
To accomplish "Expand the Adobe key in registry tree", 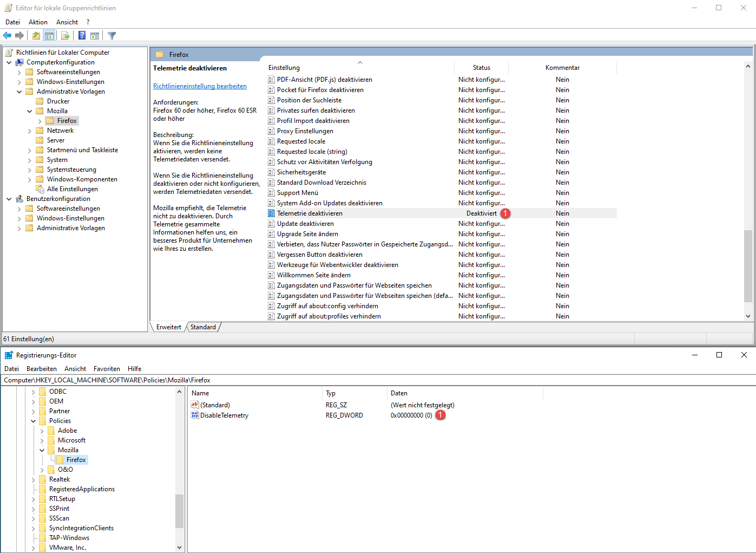I will tap(42, 431).
